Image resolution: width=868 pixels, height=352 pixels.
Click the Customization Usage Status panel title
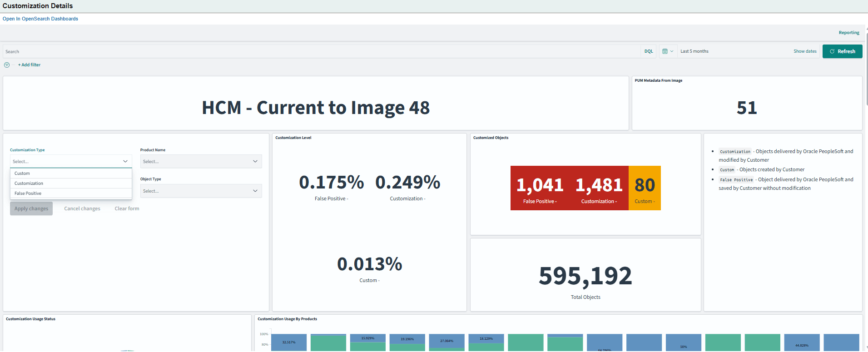30,319
